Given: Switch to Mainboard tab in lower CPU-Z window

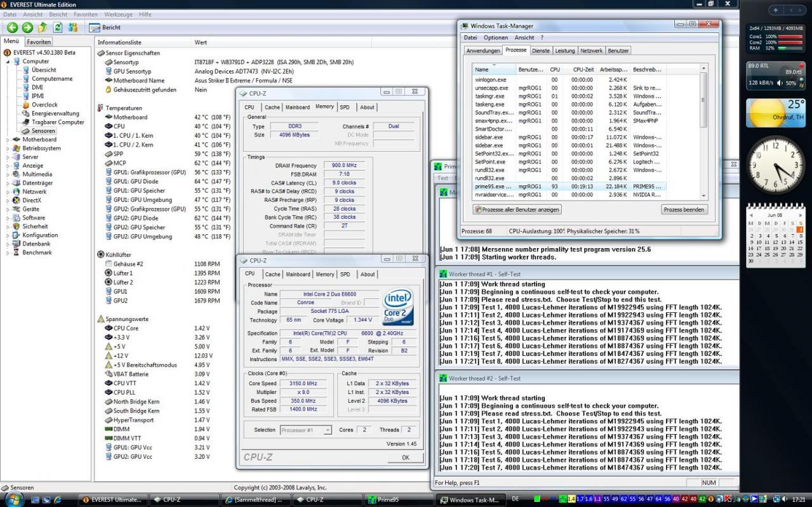Looking at the screenshot, I should (298, 274).
